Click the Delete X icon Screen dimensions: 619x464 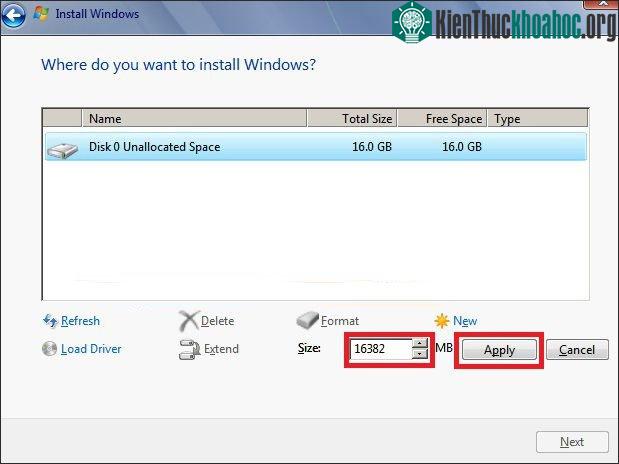click(189, 321)
